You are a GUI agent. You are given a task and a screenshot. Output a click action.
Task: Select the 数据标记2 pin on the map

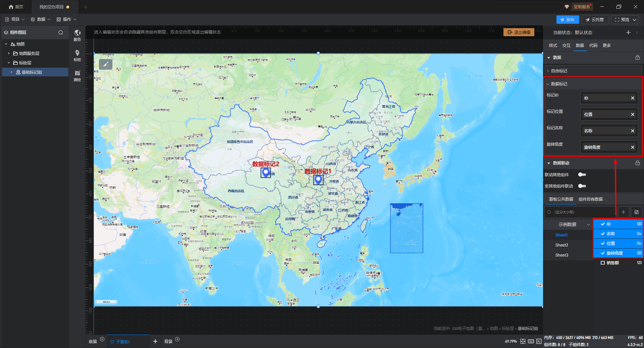point(266,172)
